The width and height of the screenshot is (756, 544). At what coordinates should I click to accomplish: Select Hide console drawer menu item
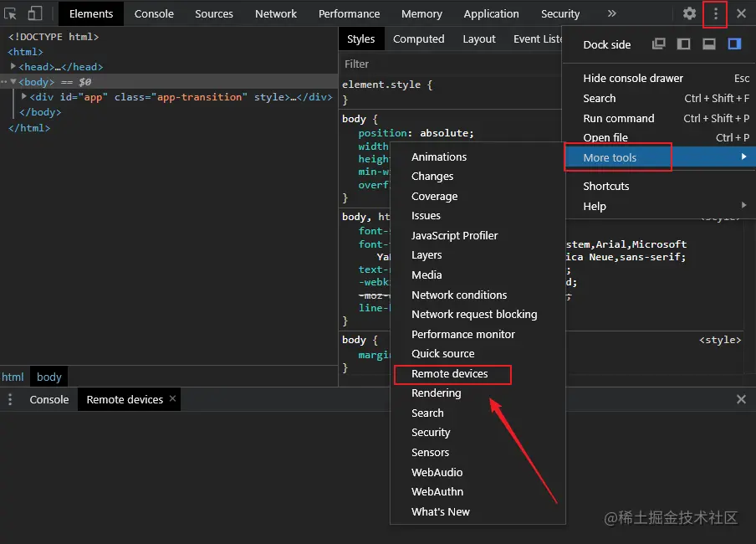coord(633,78)
